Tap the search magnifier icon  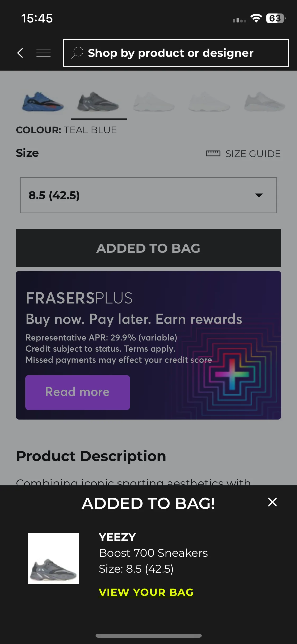coord(77,53)
